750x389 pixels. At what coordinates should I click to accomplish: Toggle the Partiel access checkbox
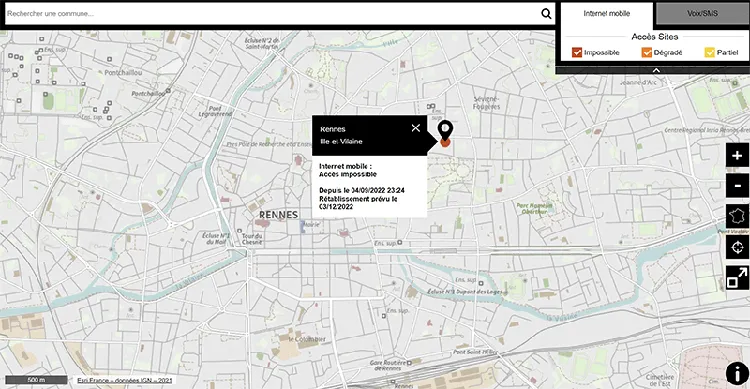point(709,52)
